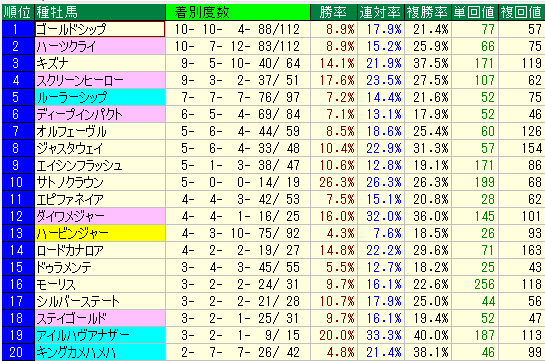
Task: Select the 複回値 column header
Action: [522, 13]
